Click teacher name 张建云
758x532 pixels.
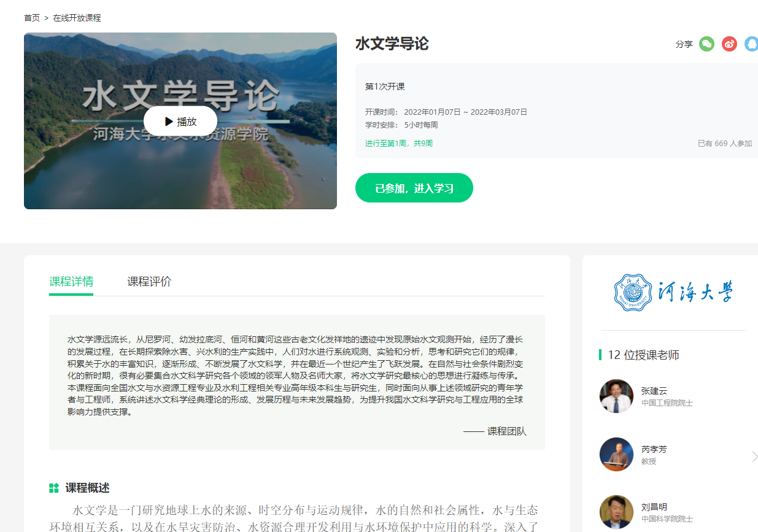point(654,391)
